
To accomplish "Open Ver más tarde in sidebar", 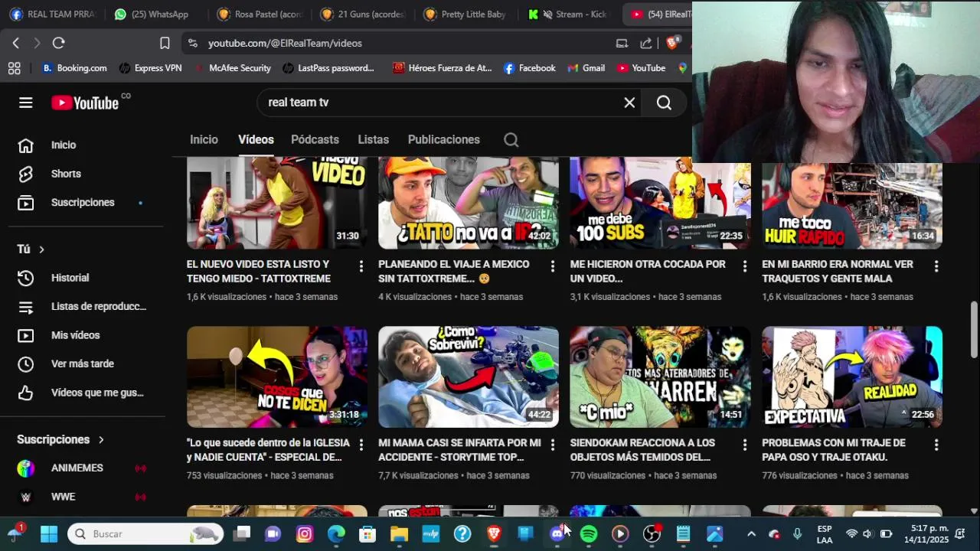I will coord(82,364).
